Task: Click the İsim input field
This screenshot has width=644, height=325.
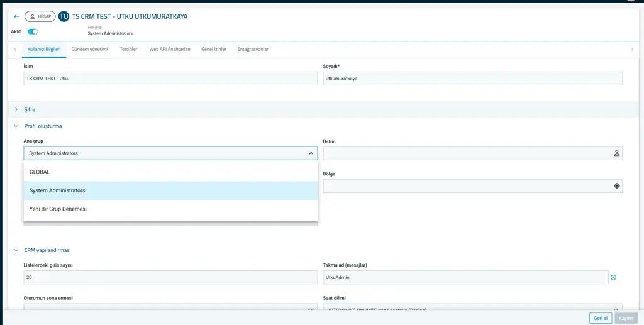Action: tap(170, 79)
